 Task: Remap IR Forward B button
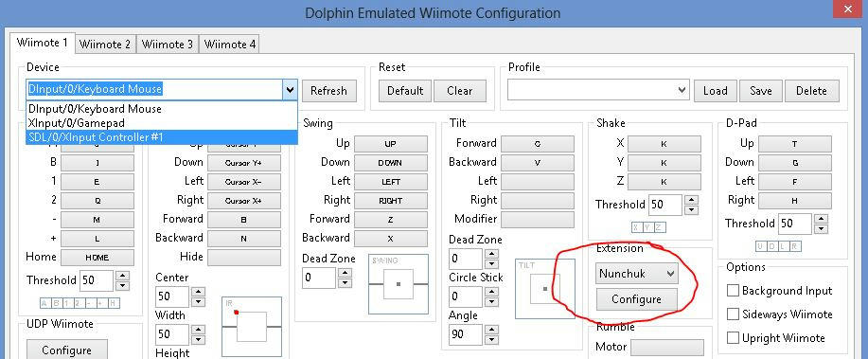point(244,220)
